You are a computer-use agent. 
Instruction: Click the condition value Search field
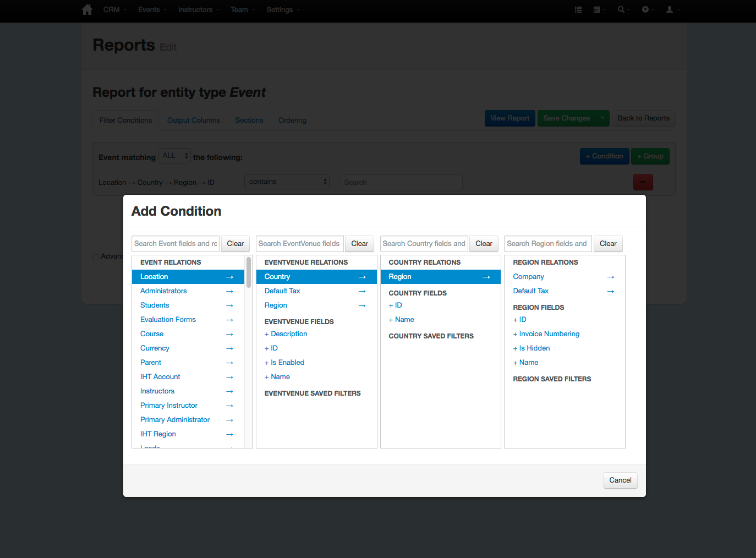point(402,182)
